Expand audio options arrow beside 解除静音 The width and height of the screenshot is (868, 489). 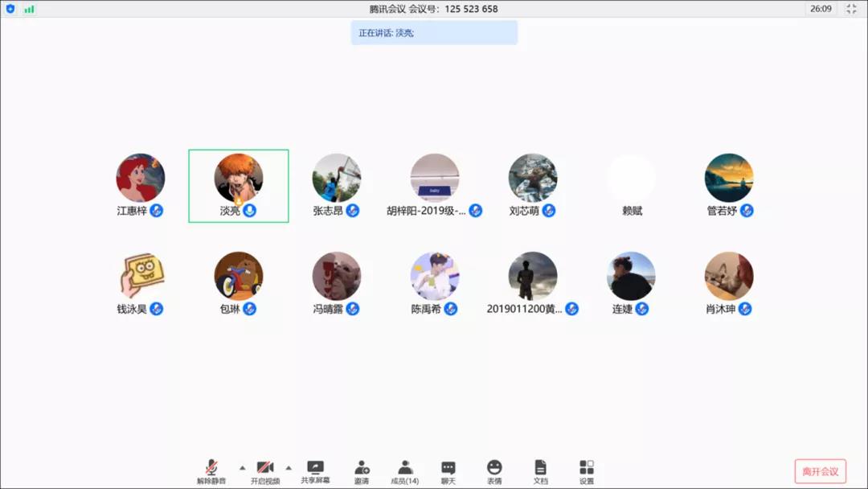(241, 467)
